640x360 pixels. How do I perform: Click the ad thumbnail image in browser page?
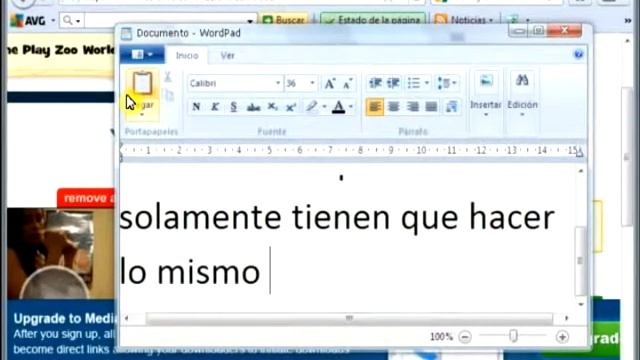pos(61,253)
